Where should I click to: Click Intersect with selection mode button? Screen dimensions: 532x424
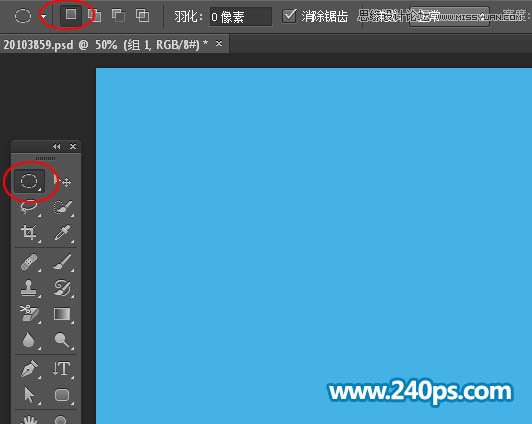142,16
